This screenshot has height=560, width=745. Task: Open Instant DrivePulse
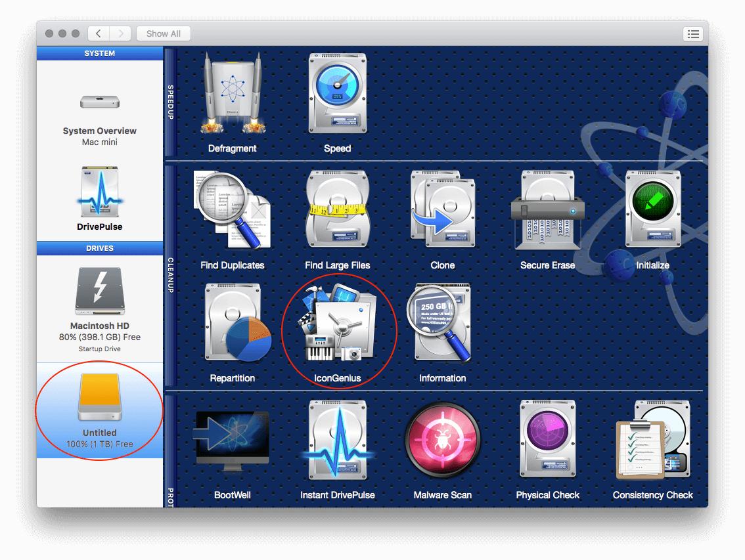[x=337, y=440]
